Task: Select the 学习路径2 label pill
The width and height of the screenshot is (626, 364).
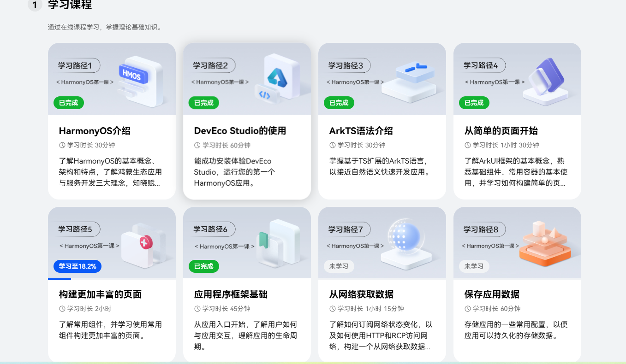Action: (x=212, y=65)
